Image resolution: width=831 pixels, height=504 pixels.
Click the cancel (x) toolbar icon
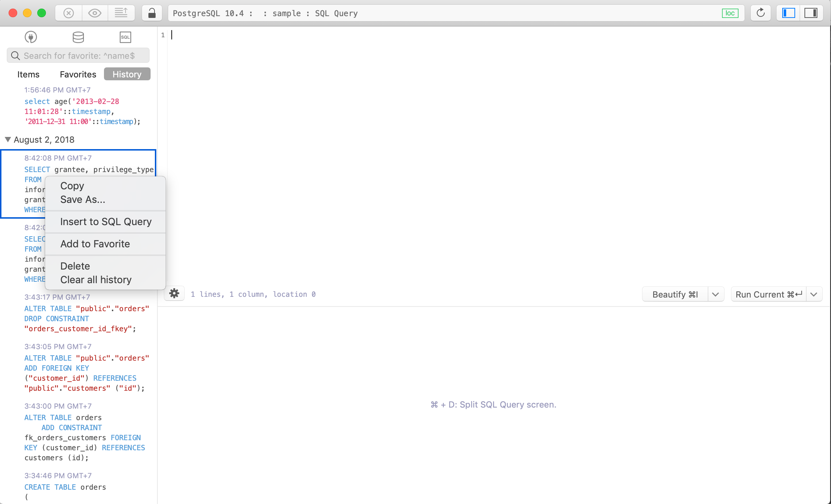pyautogui.click(x=68, y=13)
